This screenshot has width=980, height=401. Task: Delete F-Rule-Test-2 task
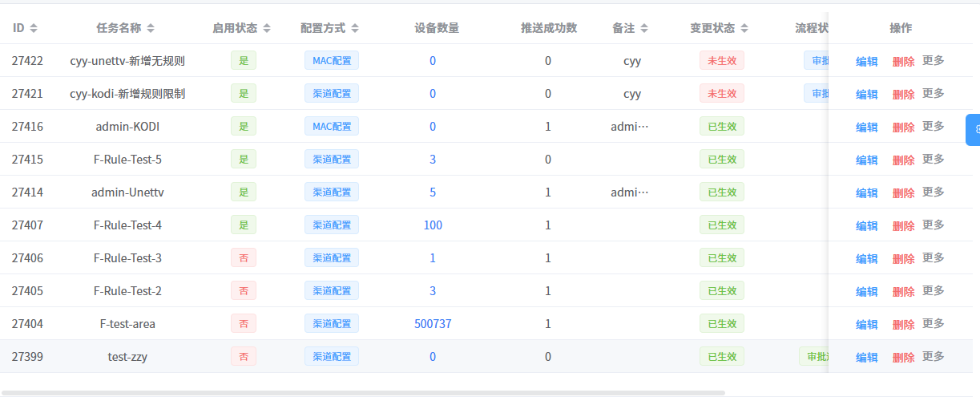[903, 291]
